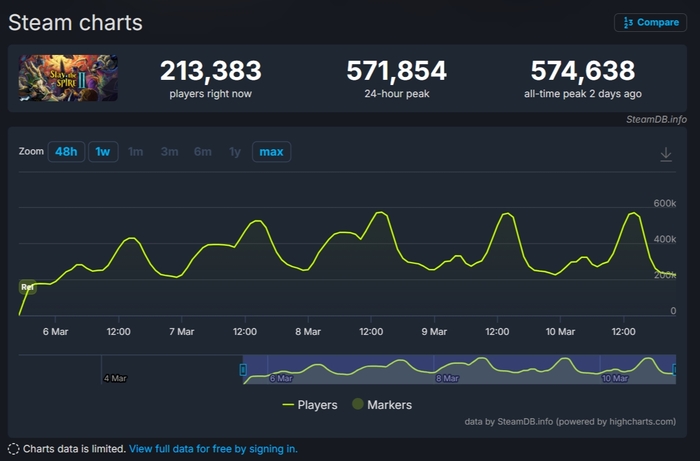Choose the 1m zoom option
The image size is (700, 461).
coord(136,152)
